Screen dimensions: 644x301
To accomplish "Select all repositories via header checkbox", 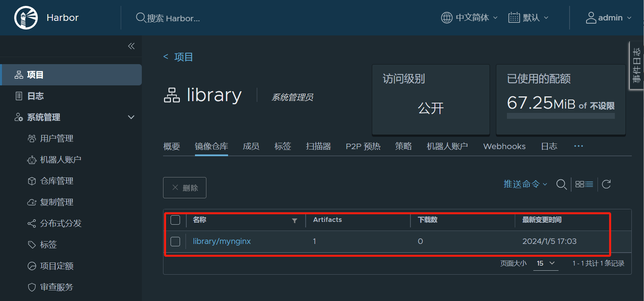I will 175,220.
